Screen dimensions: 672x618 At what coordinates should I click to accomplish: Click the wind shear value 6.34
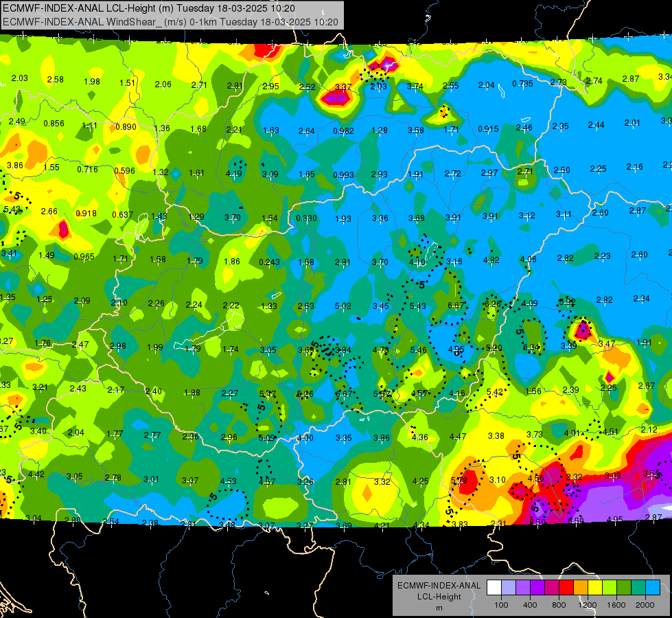click(531, 348)
